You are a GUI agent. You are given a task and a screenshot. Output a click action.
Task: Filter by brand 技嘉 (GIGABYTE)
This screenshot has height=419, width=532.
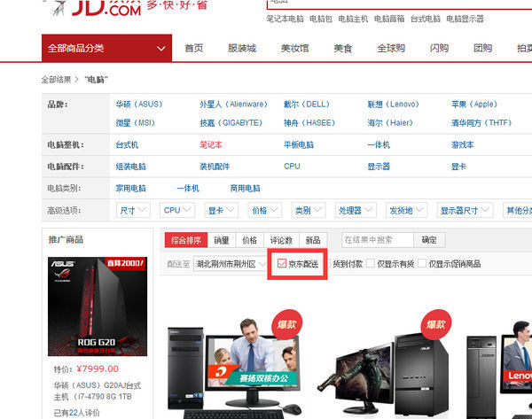(231, 123)
